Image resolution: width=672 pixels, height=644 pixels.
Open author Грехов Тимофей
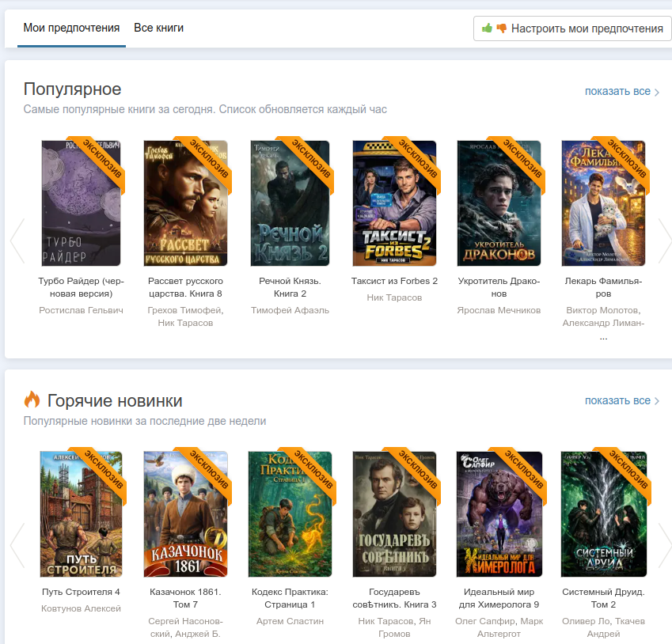[184, 310]
